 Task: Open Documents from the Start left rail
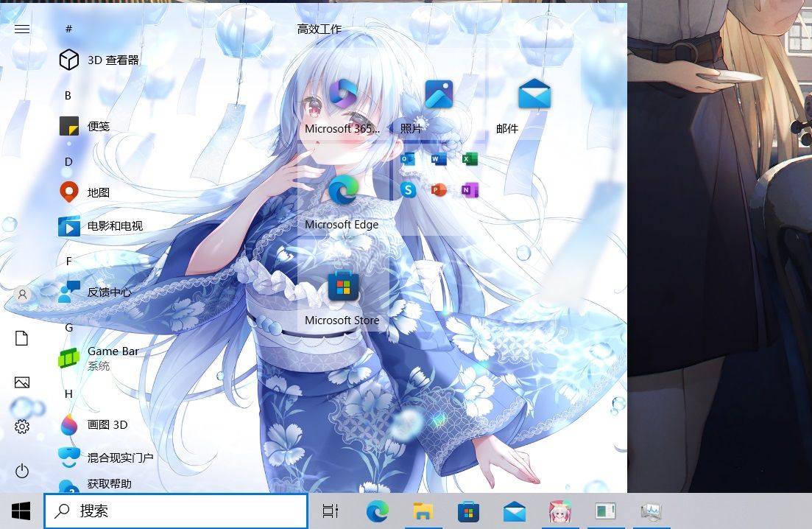click(x=22, y=338)
